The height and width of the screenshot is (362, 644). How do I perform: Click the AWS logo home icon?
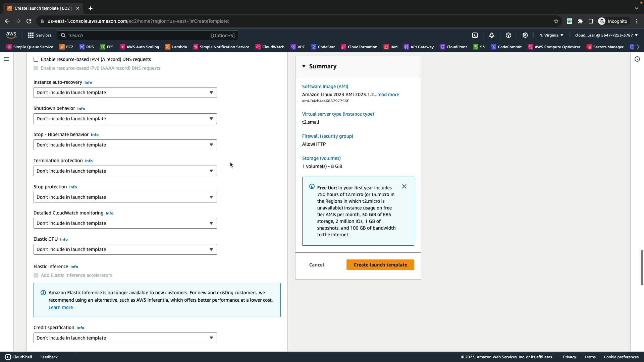click(11, 35)
